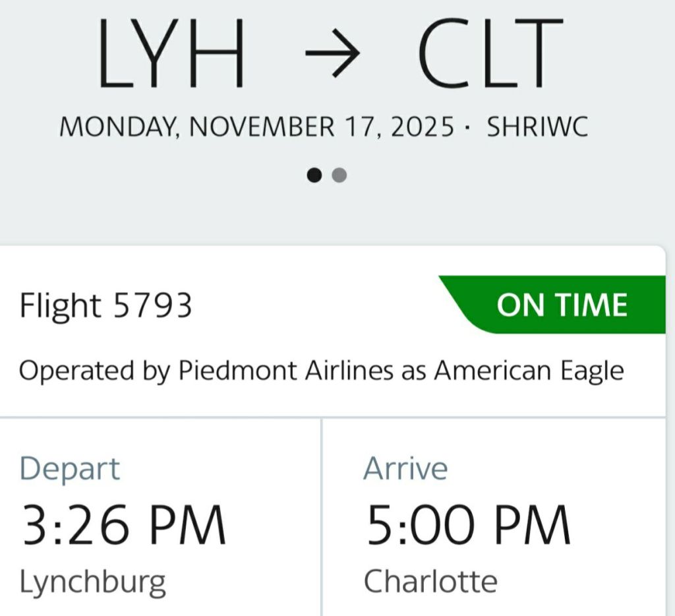675x616 pixels.
Task: Tap the Lynchburg departure city
Action: tap(92, 582)
